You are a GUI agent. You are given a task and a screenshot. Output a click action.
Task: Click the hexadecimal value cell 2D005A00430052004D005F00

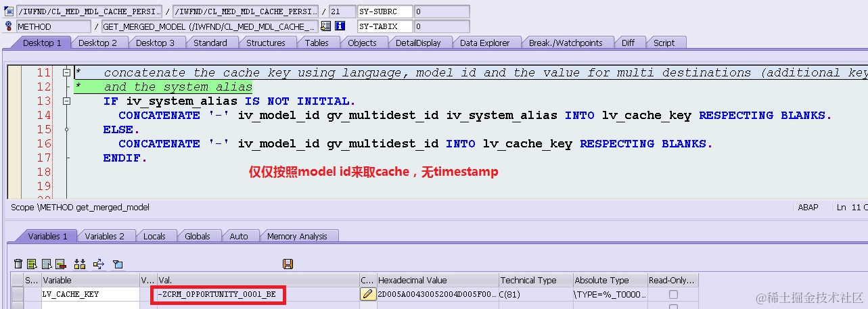pos(437,295)
